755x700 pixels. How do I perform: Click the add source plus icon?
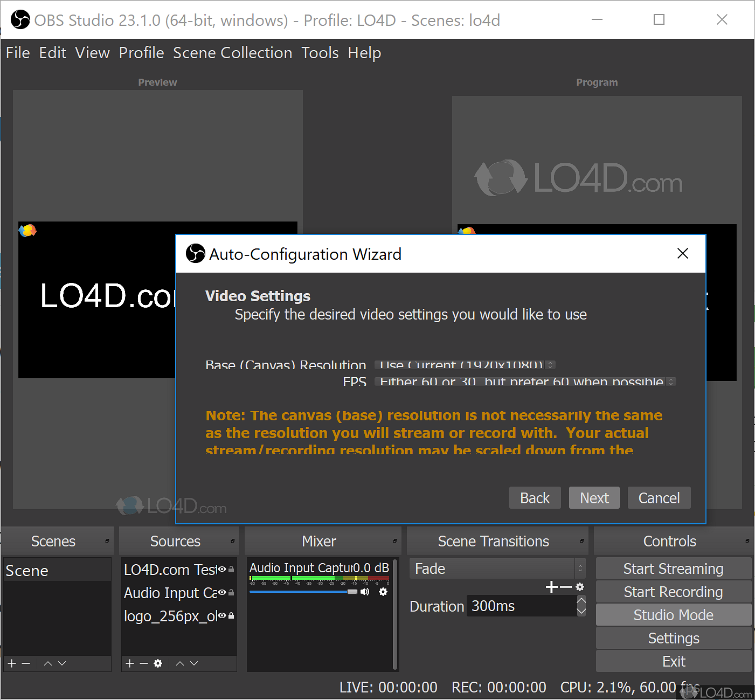point(129,663)
